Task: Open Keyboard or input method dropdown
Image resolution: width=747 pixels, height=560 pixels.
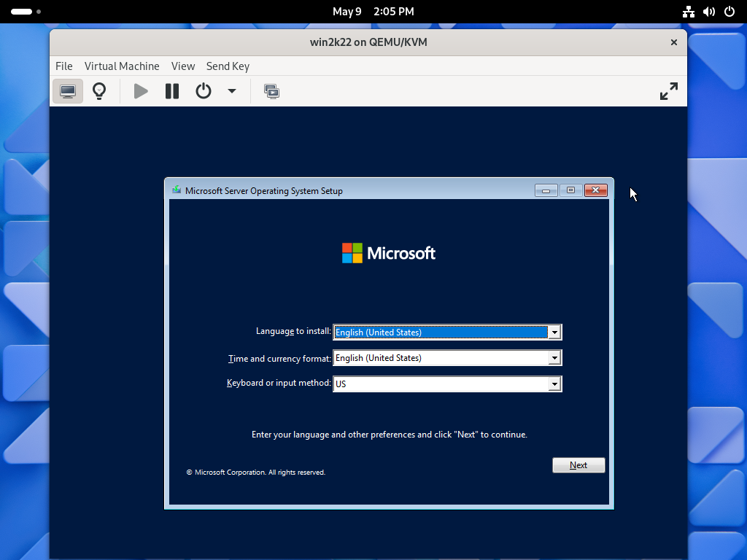Action: pos(554,384)
